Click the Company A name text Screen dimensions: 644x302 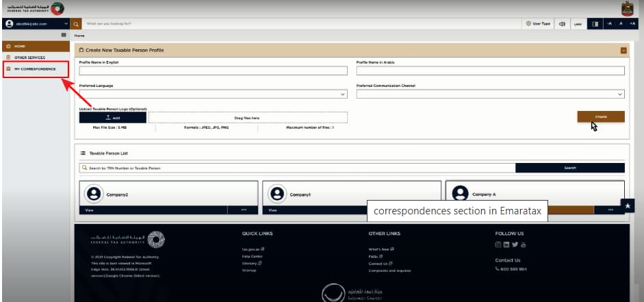pos(484,194)
